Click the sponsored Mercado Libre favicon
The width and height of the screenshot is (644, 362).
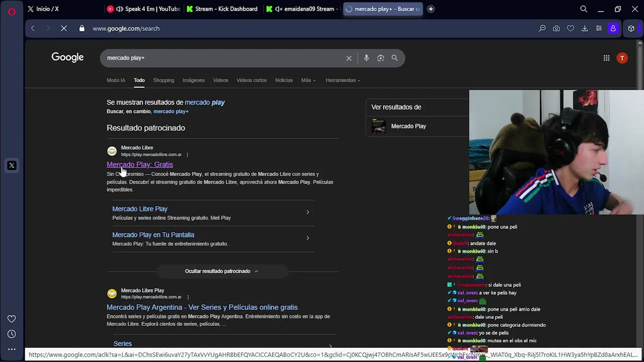[112, 151]
